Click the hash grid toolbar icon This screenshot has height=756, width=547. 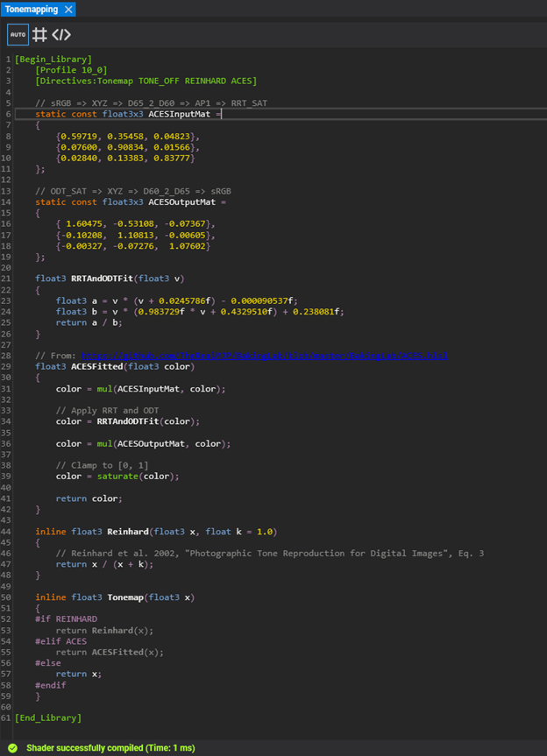(39, 35)
